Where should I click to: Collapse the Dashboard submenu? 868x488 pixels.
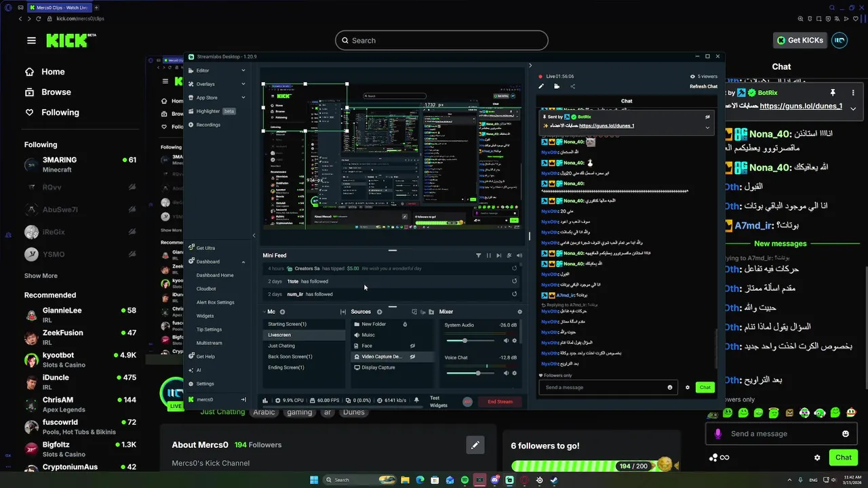243,262
